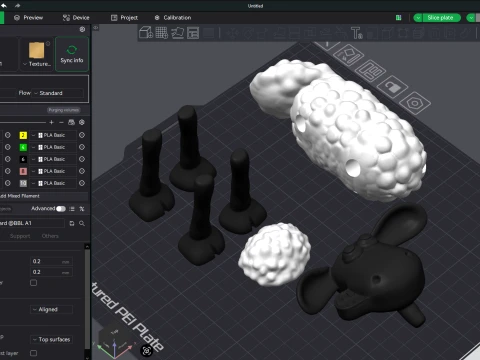
Task: Click the search settings magnifier icon
Action: point(82,223)
